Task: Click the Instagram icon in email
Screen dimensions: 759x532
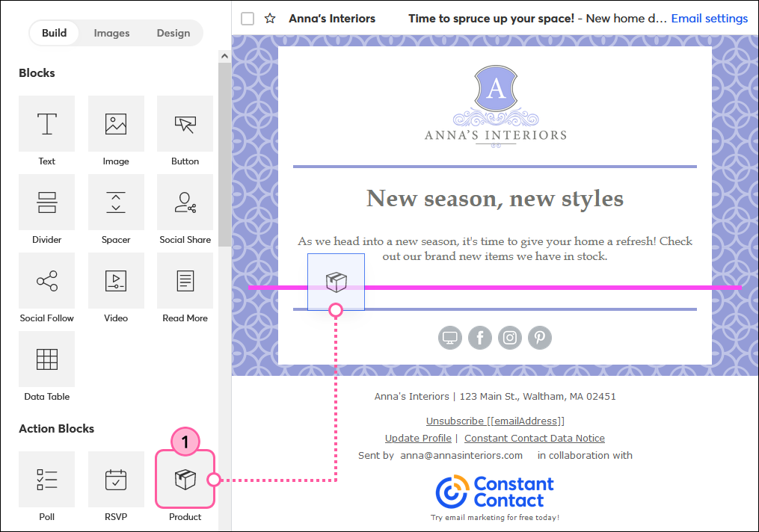Action: tap(510, 338)
